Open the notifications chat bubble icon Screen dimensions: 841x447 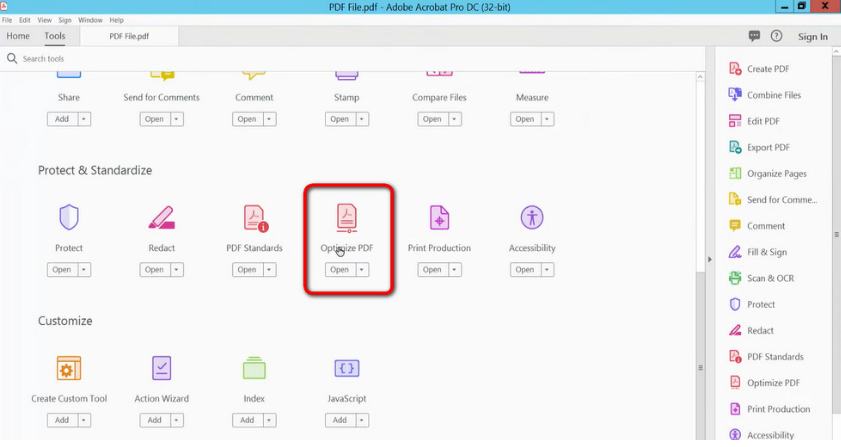754,36
